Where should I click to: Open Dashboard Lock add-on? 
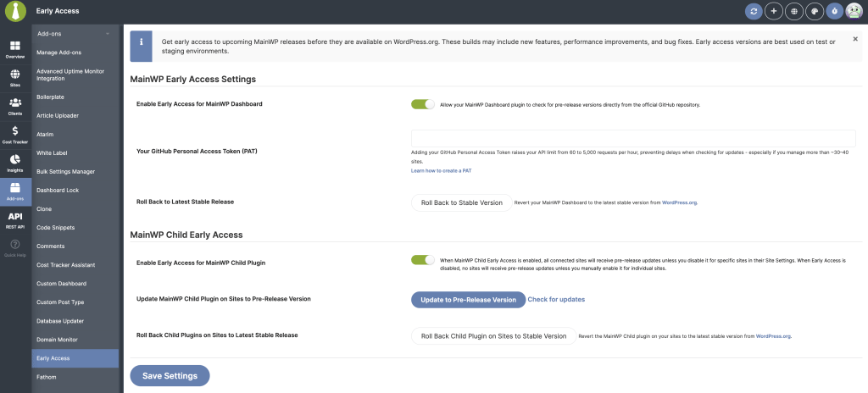[x=75, y=191]
